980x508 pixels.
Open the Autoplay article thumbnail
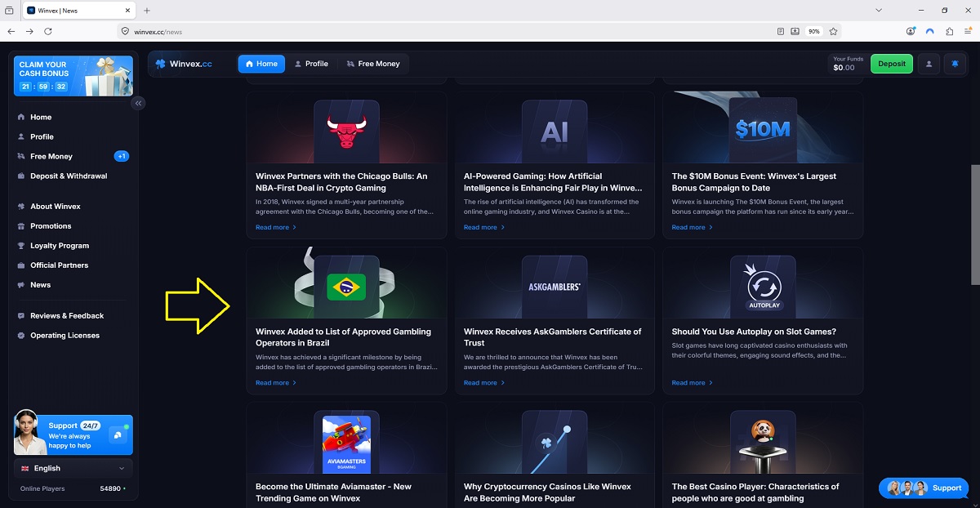point(764,286)
